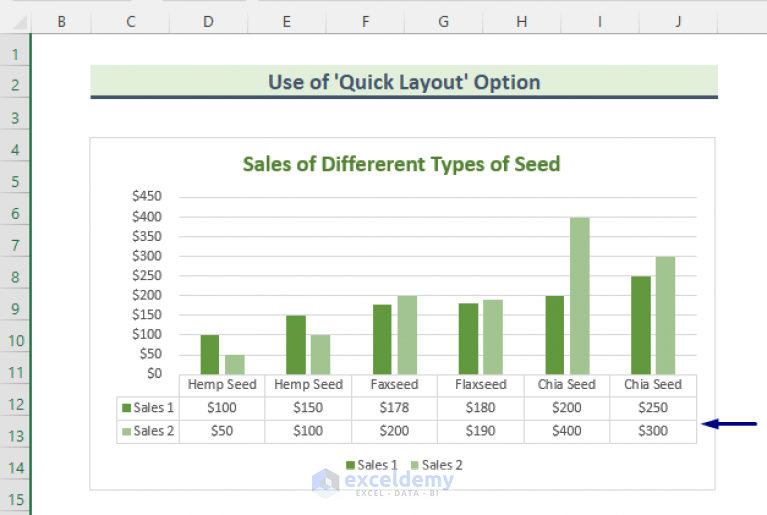
Task: Click the $0 vertical axis label
Action: coord(154,373)
